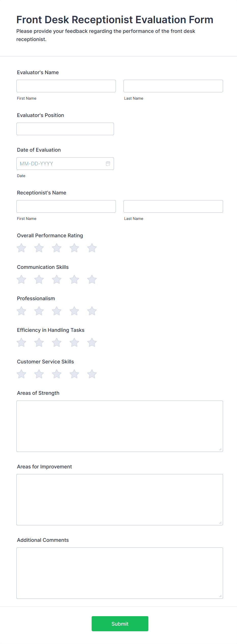Open the calendar picker for Date of Evaluation

click(x=108, y=163)
